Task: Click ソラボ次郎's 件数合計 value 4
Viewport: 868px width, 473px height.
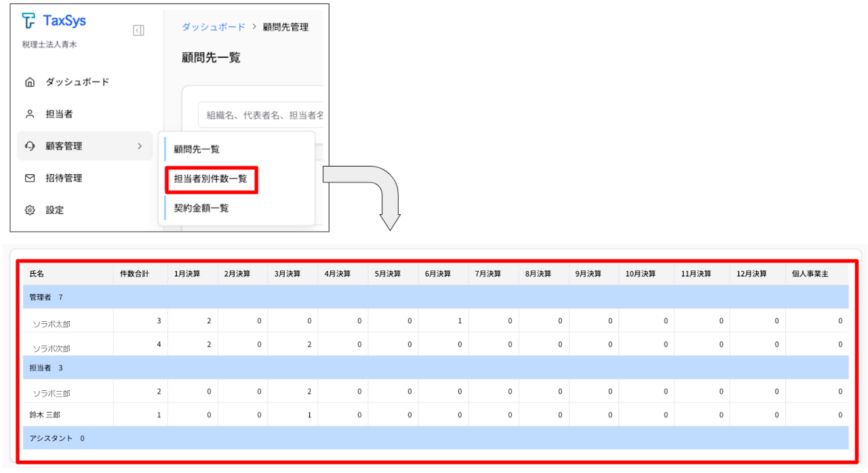Action: click(x=159, y=344)
